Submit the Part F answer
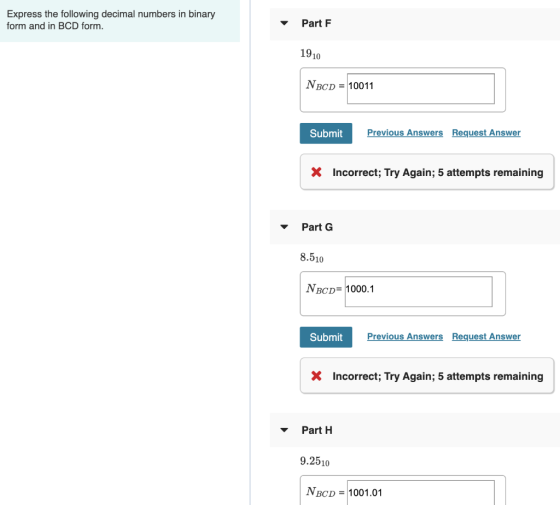The width and height of the screenshot is (560, 505). click(326, 134)
